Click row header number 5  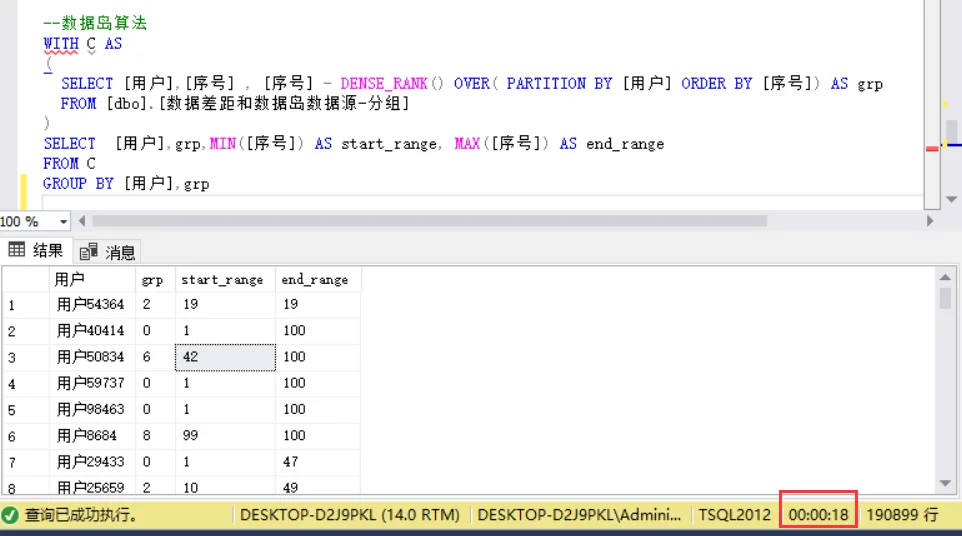click(x=25, y=410)
